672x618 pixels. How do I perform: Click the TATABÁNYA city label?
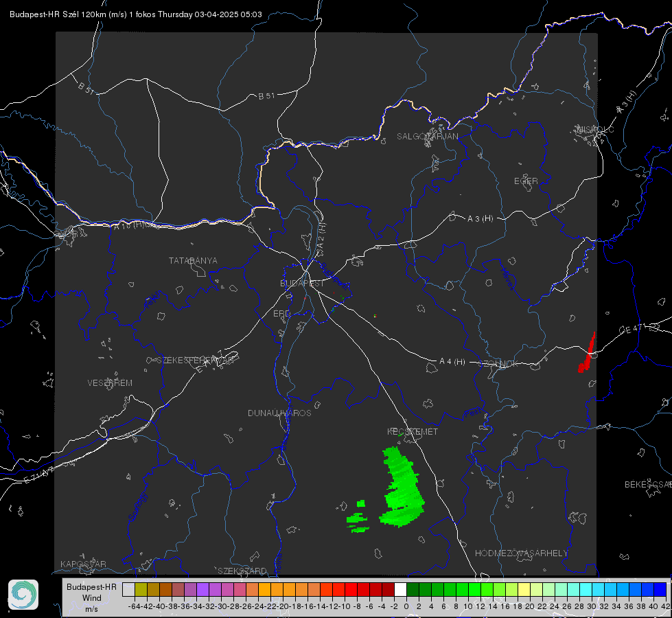click(193, 261)
